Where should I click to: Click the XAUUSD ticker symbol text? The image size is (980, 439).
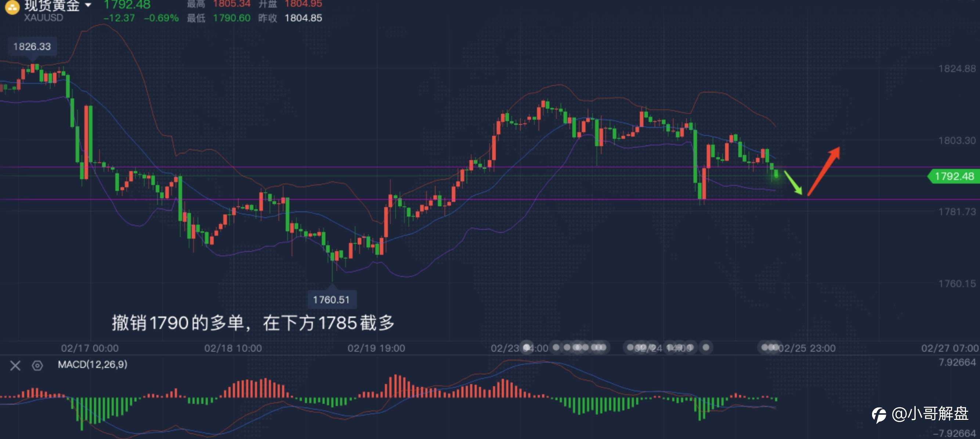tap(43, 18)
